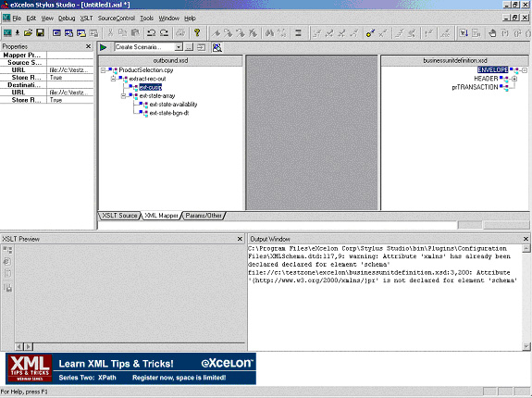532x398 pixels.
Task: Click the Output Window scroll down arrow
Action: (x=526, y=346)
